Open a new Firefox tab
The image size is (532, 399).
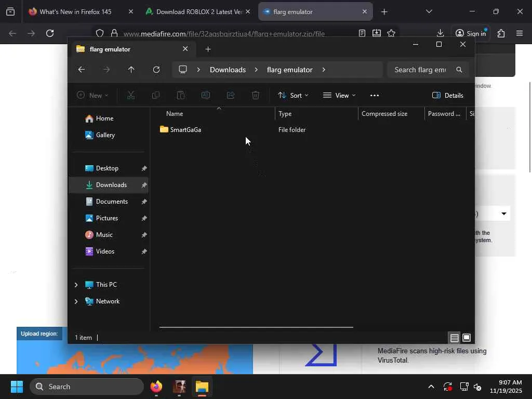click(384, 12)
